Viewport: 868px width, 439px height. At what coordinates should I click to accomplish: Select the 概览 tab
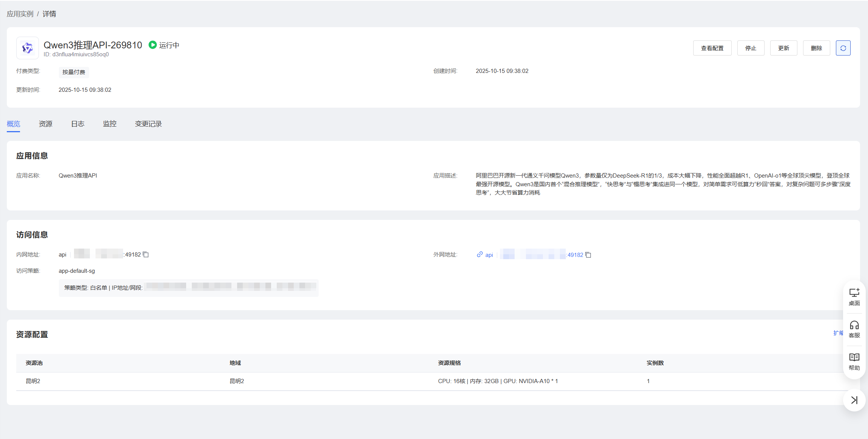pyautogui.click(x=13, y=124)
